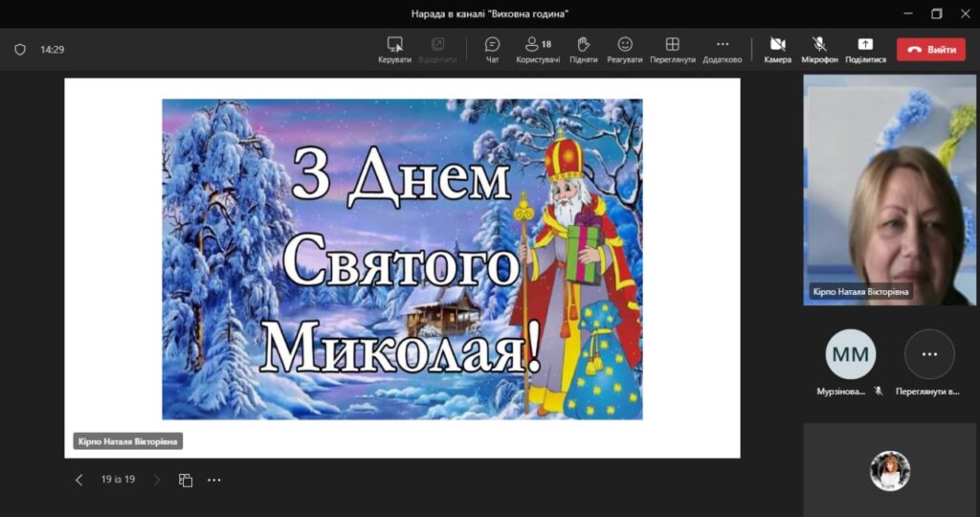The image size is (980, 517).
Task: Click the Керувати presenter control icon
Action: click(x=394, y=49)
